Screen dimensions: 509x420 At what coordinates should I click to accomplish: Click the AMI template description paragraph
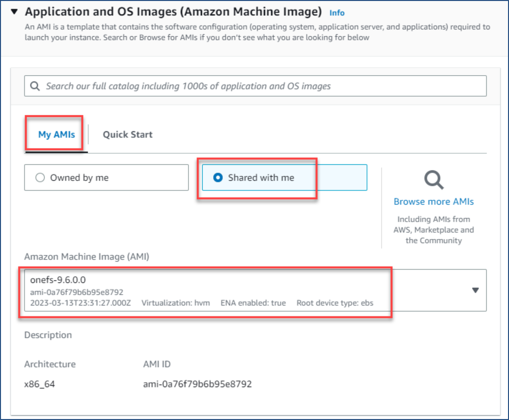(x=257, y=32)
